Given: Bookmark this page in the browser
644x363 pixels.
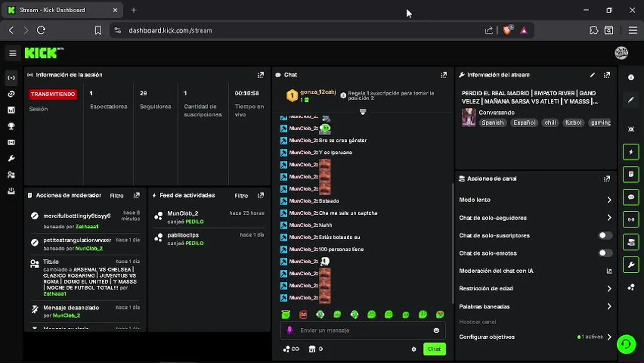Looking at the screenshot, I should 98,30.
